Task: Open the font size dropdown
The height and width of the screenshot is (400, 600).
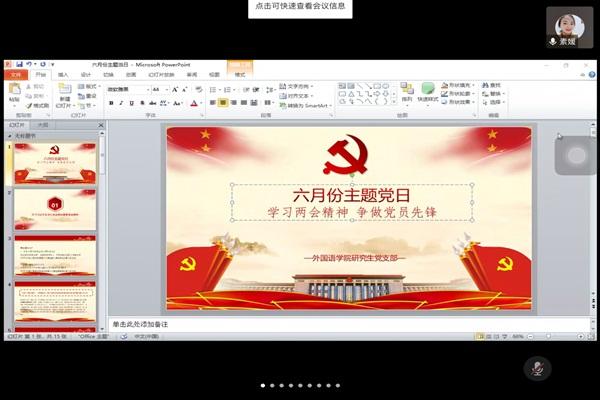Action: (x=166, y=90)
